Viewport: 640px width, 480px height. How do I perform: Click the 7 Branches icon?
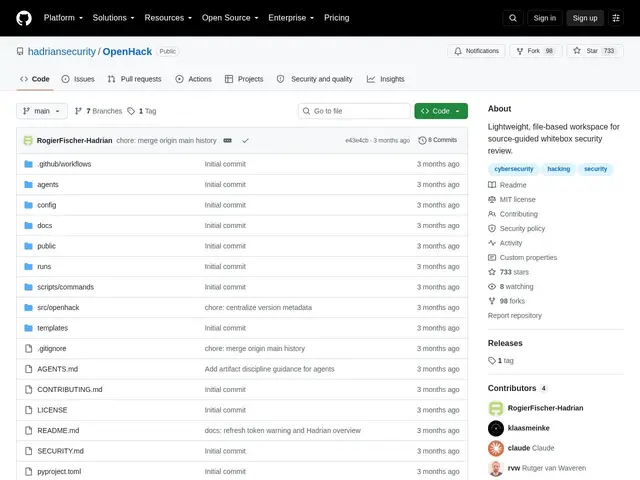(x=78, y=111)
